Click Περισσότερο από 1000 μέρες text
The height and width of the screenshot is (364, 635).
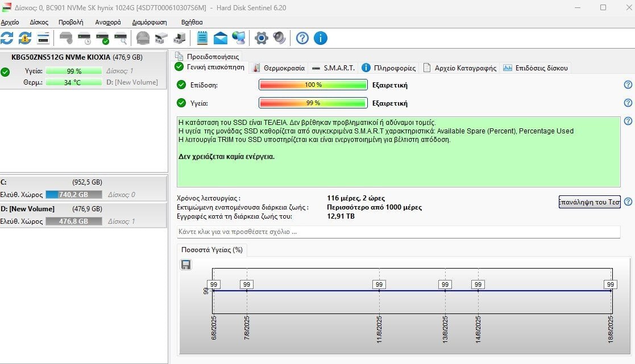pos(374,207)
